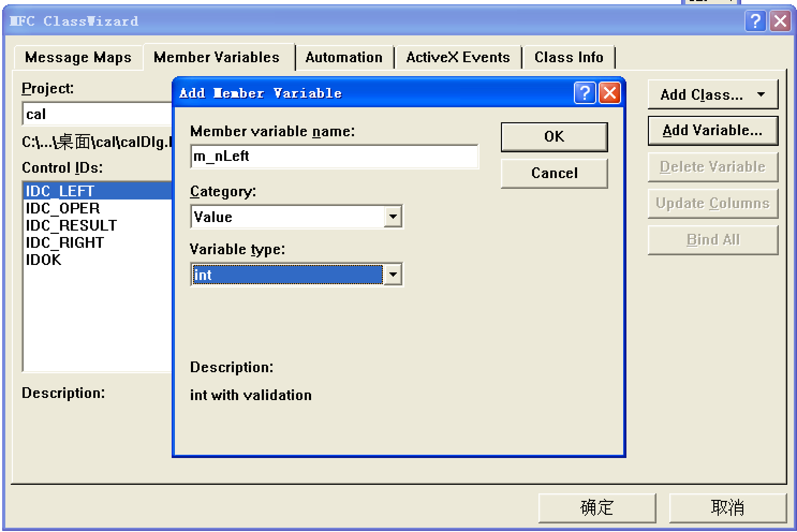Viewport: 797px width, 532px height.
Task: Select IDC_OPER in the Control IDs list
Action: [63, 208]
